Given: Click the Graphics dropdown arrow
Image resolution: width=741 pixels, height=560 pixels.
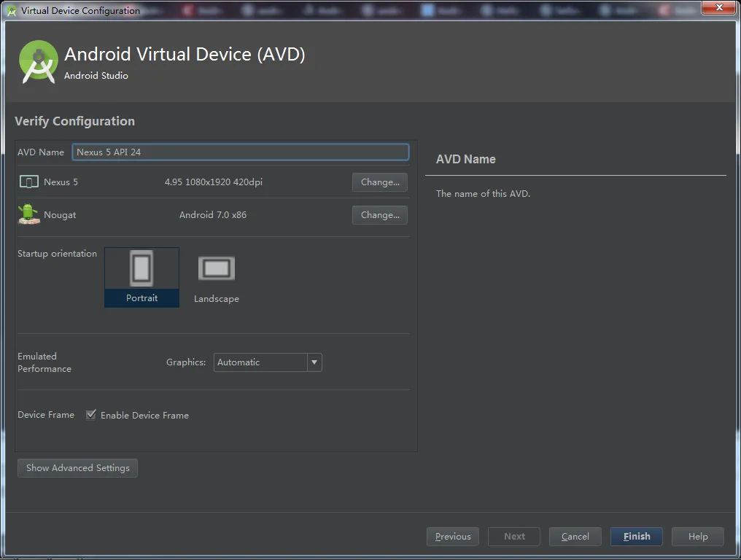Looking at the screenshot, I should pos(314,362).
